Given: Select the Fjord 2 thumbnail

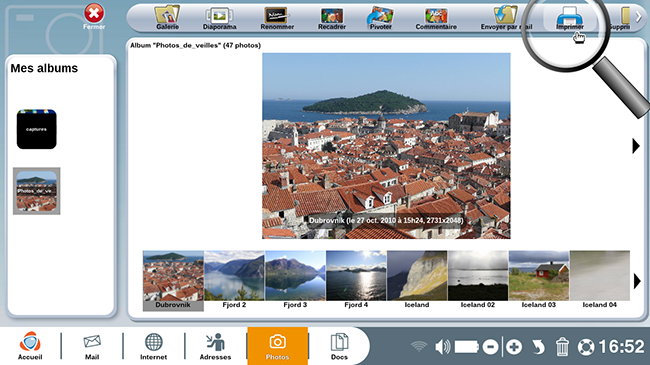Looking at the screenshot, I should click(234, 280).
